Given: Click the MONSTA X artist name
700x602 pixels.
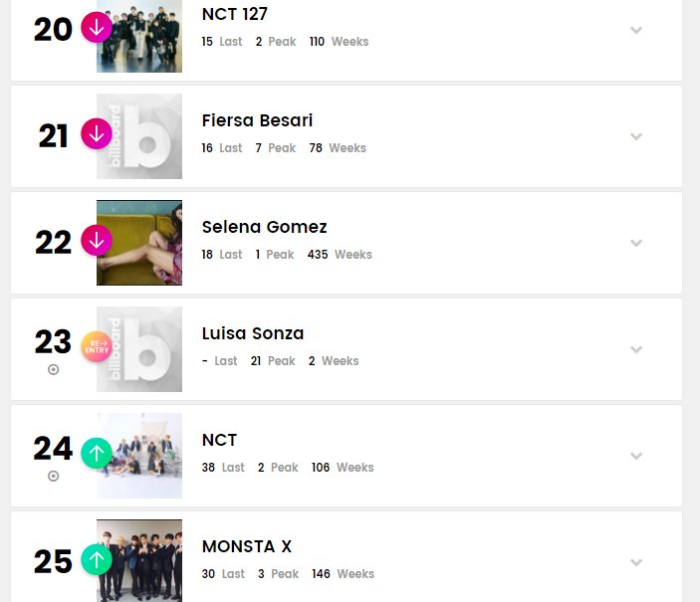Looking at the screenshot, I should tap(247, 546).
